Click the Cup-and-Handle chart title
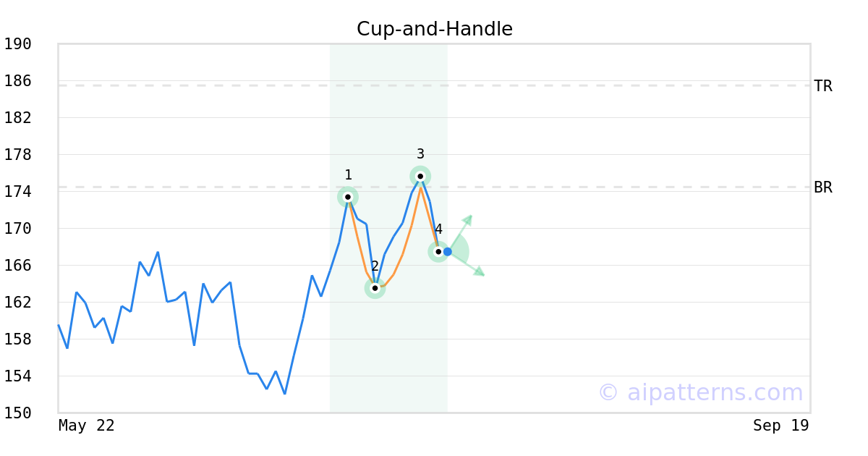868x456 pixels. click(x=435, y=30)
